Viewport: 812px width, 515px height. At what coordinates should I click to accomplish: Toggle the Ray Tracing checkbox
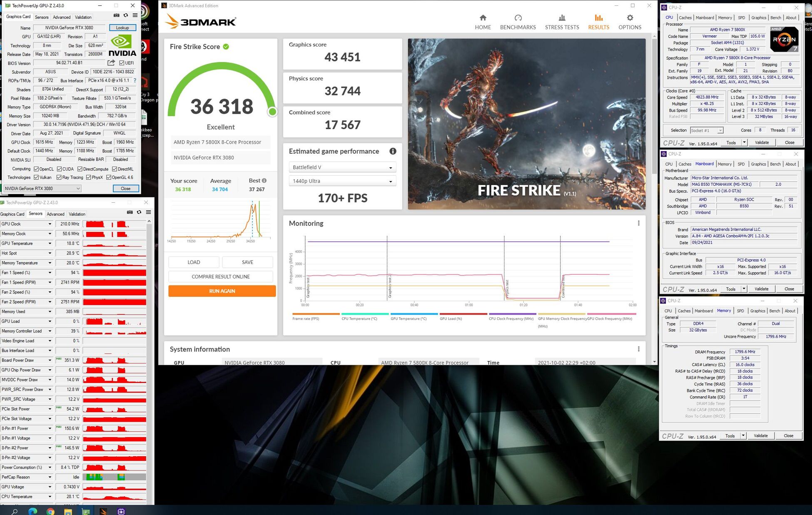(x=59, y=178)
